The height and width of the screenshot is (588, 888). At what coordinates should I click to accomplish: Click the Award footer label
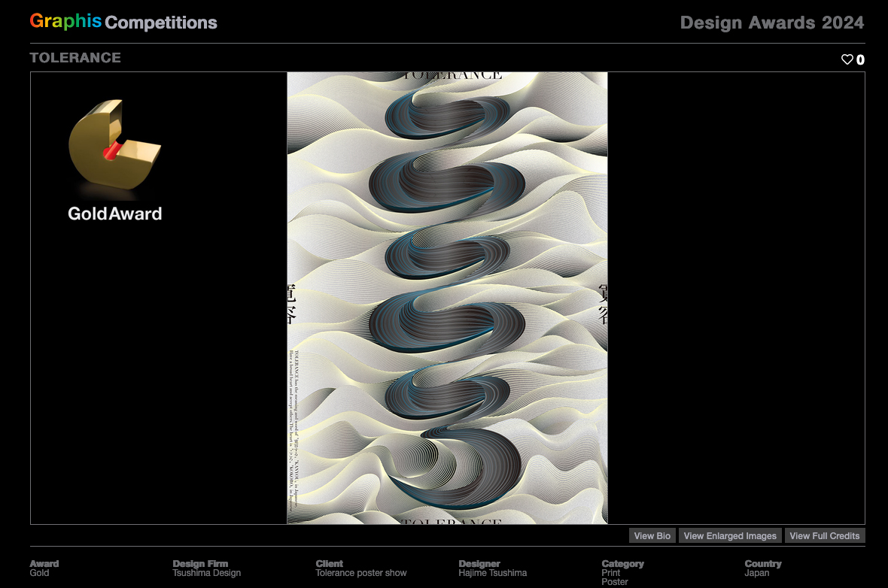(44, 562)
